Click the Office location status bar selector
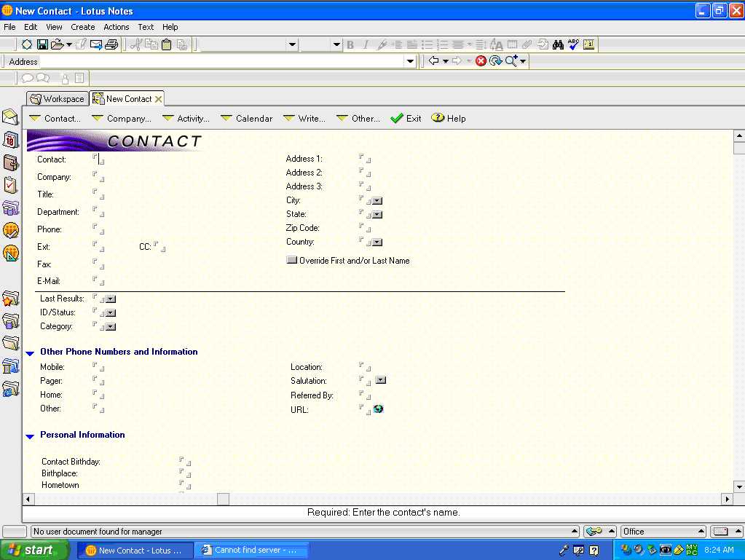The height and width of the screenshot is (560, 745). pos(663,532)
